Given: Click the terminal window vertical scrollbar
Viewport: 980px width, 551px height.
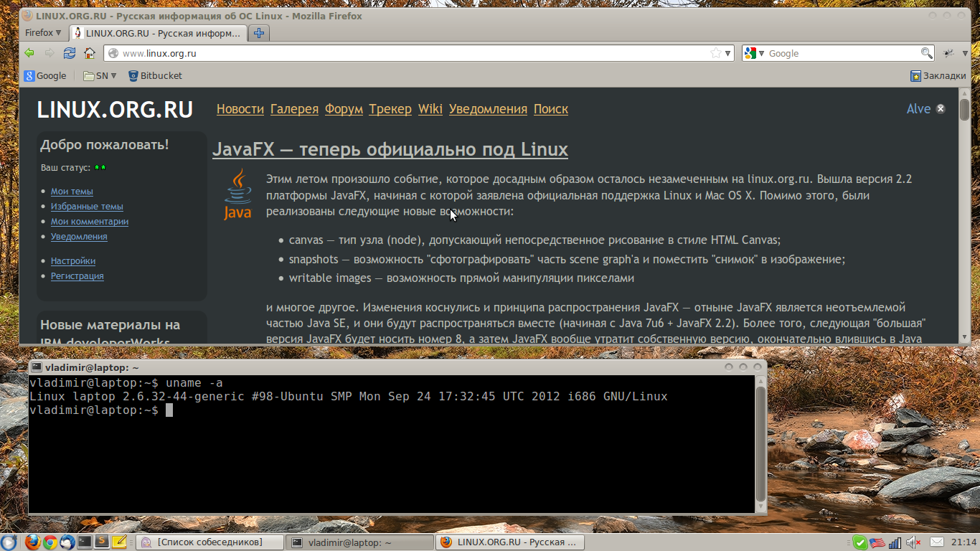Looking at the screenshot, I should [760, 443].
